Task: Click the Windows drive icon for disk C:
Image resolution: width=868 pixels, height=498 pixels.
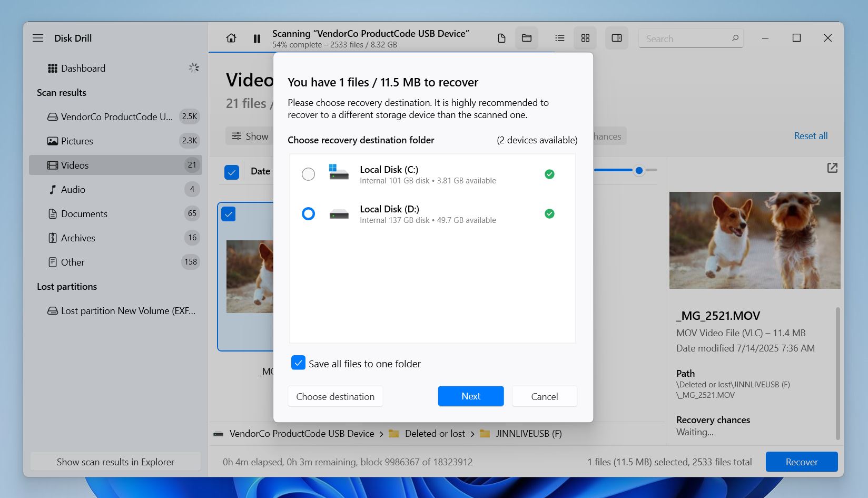Action: 339,172
